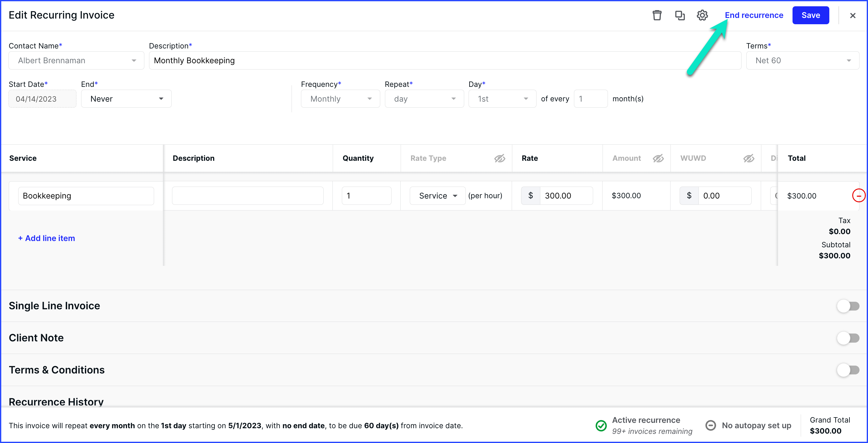Enable the Single Line Invoice toggle

[848, 306]
